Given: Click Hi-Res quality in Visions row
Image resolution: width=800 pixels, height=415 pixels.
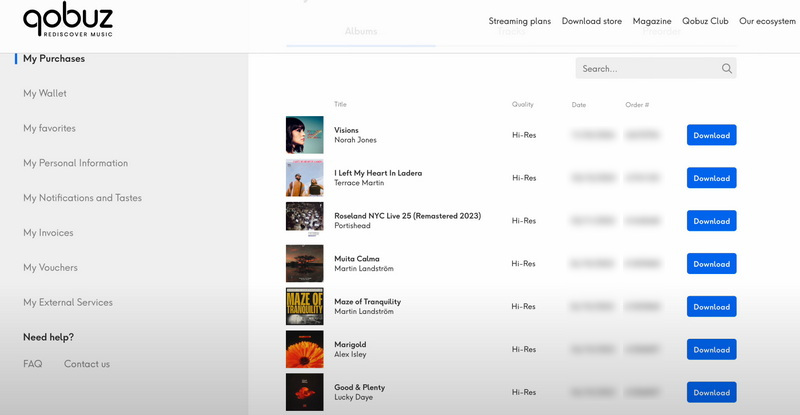Looking at the screenshot, I should (x=524, y=135).
